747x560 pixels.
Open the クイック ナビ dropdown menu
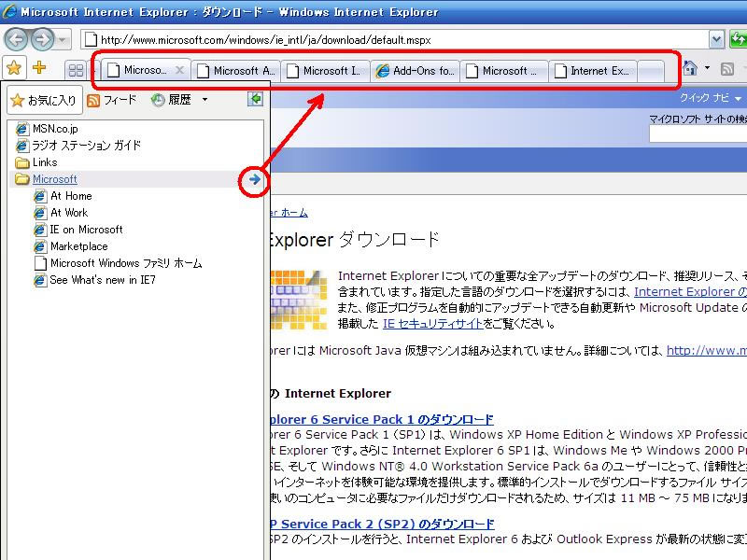point(711,98)
